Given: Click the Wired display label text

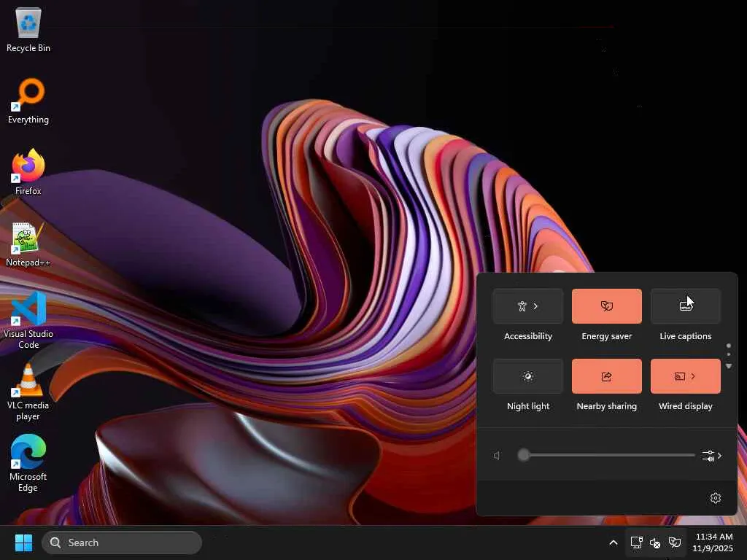Looking at the screenshot, I should [x=686, y=406].
